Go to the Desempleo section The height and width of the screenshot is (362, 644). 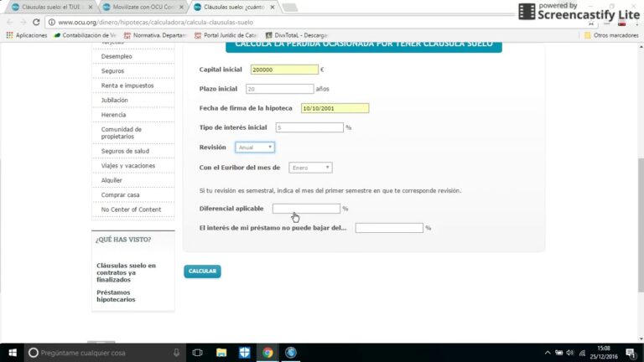[x=117, y=56]
